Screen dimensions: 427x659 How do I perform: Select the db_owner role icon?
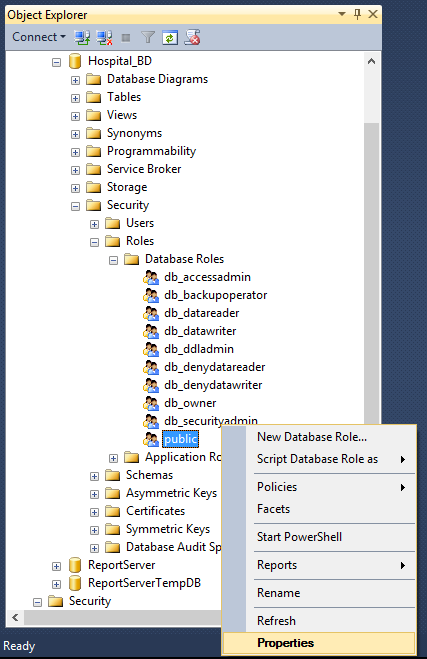click(x=150, y=403)
